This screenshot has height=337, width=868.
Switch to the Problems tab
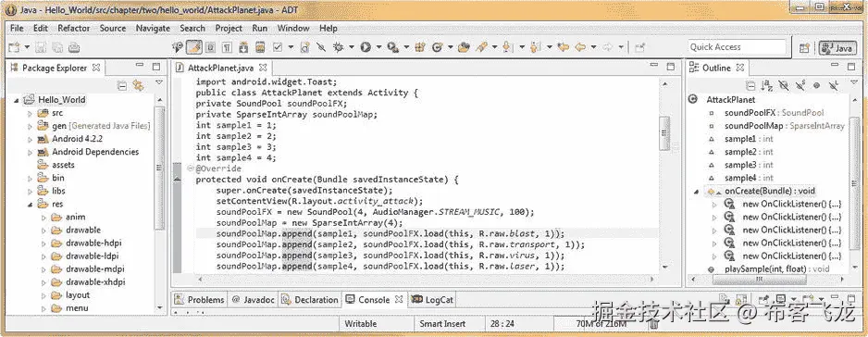[199, 300]
